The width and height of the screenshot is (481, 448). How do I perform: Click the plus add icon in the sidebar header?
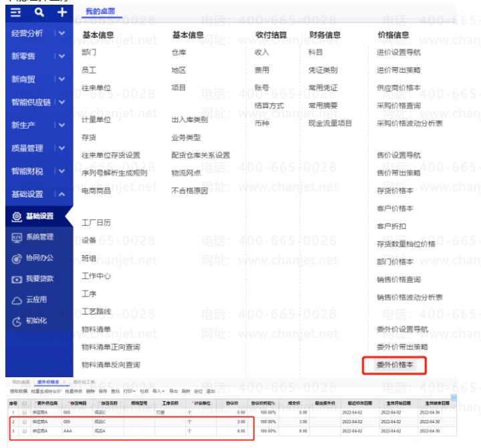click(62, 12)
